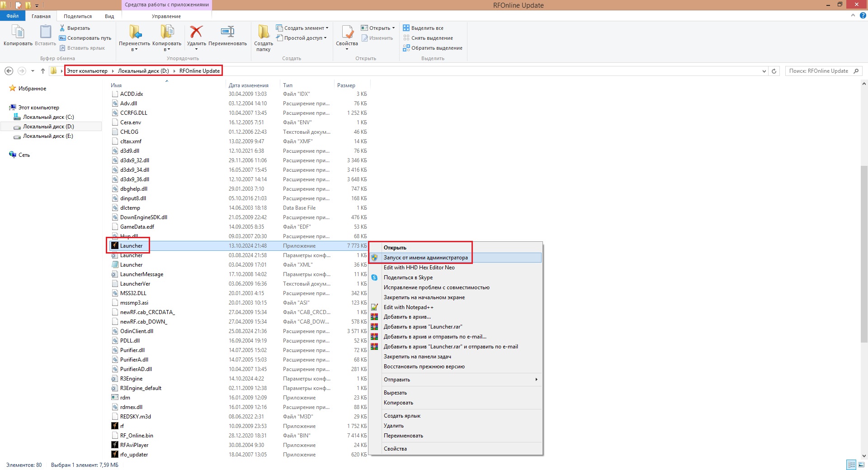Go back with the navigation arrow

coord(9,71)
